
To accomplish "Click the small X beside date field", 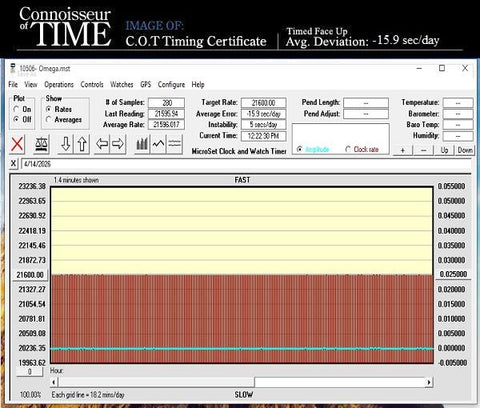I will 13,163.
